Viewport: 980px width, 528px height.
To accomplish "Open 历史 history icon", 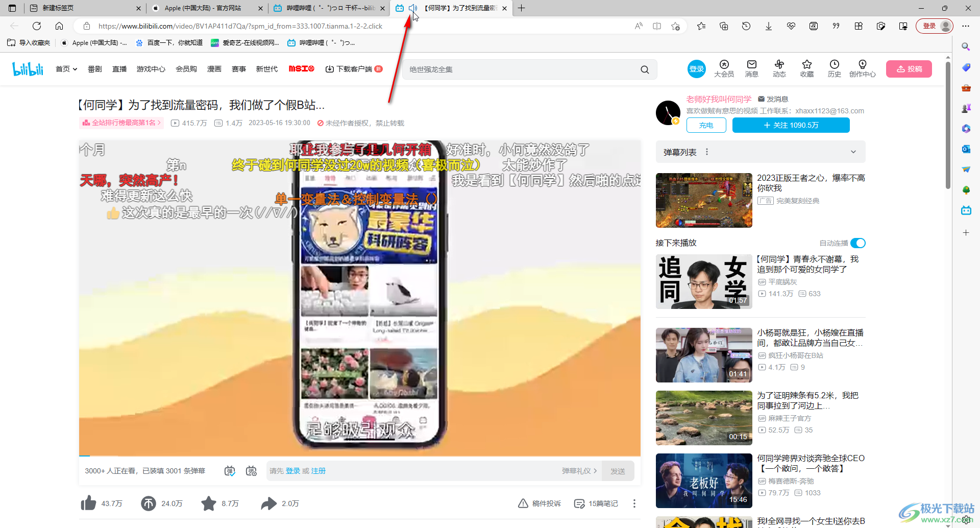I will point(834,68).
